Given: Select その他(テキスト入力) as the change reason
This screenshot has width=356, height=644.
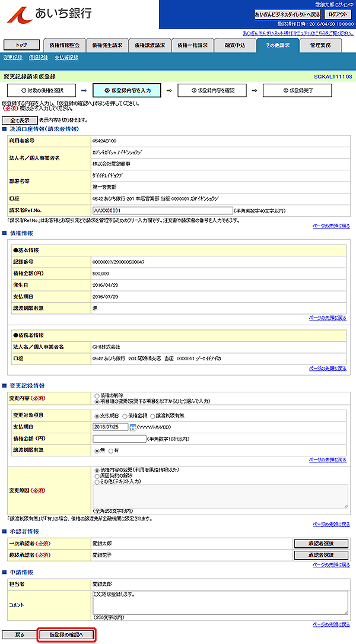Looking at the screenshot, I should [x=97, y=481].
